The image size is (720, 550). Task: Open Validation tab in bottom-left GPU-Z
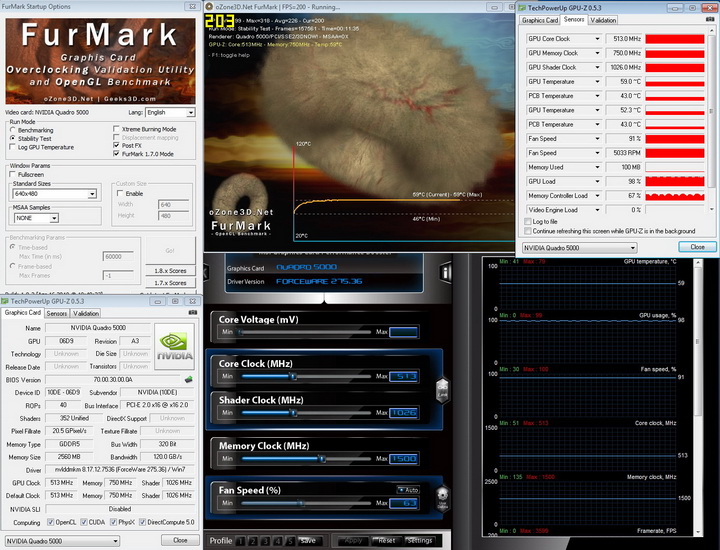coord(86,314)
